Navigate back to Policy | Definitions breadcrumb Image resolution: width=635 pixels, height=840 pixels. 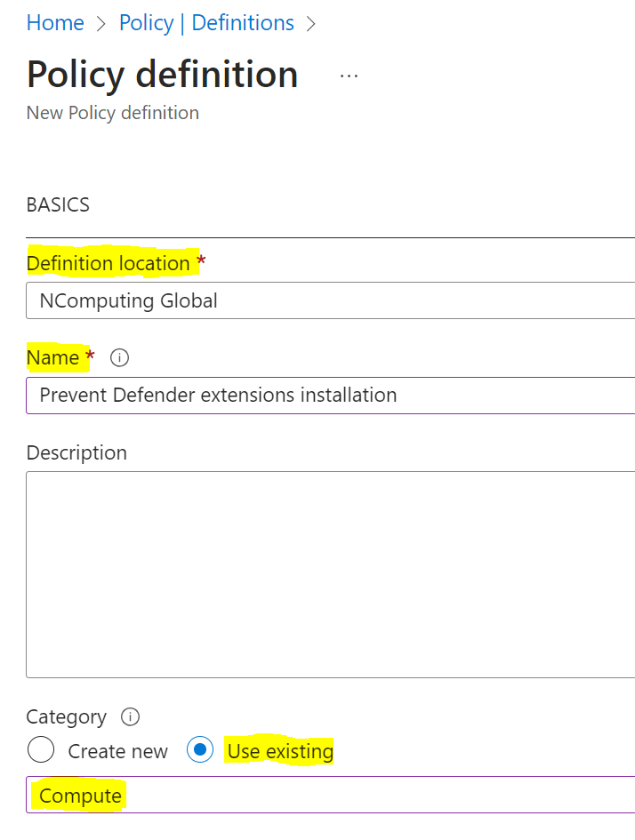[x=206, y=23]
